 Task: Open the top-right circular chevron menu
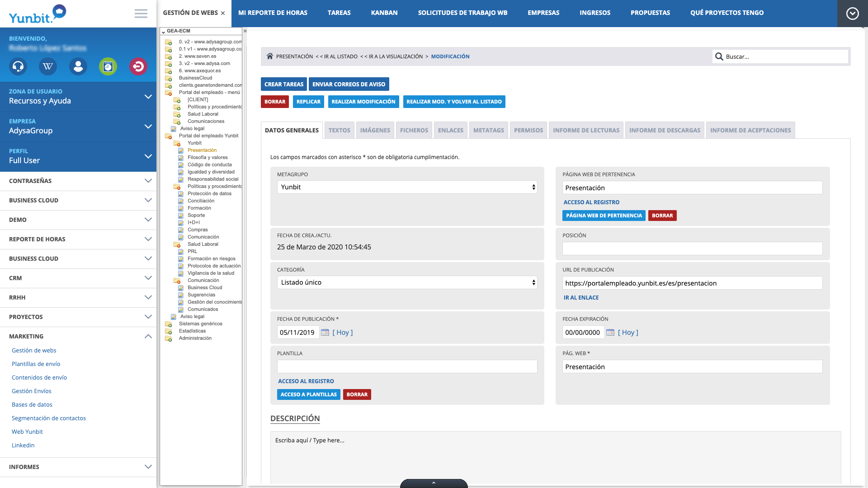tap(852, 14)
